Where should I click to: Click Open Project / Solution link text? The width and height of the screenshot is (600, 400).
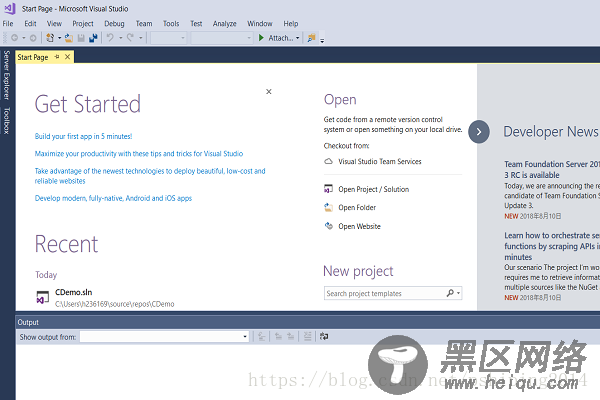(x=373, y=189)
